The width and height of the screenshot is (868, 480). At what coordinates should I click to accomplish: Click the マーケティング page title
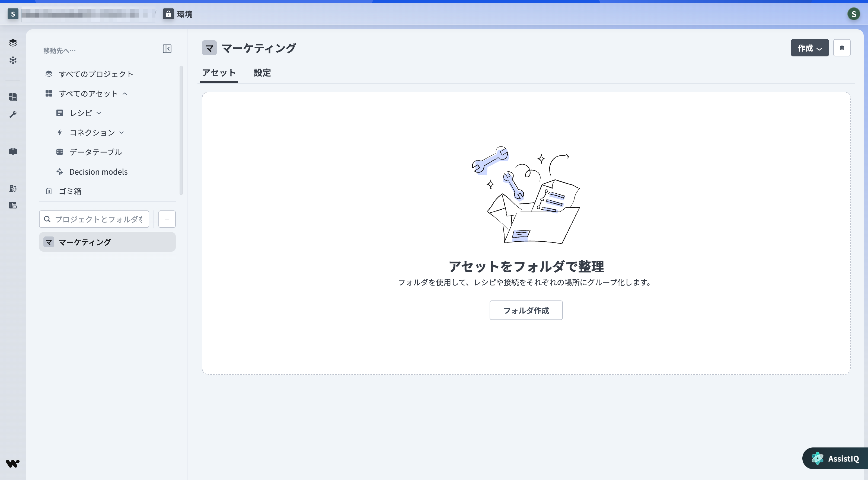(x=259, y=48)
